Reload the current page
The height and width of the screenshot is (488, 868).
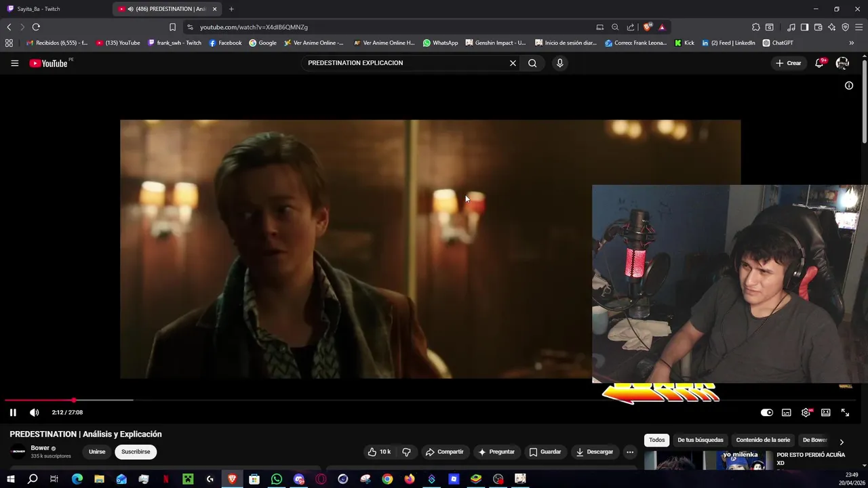coord(36,27)
